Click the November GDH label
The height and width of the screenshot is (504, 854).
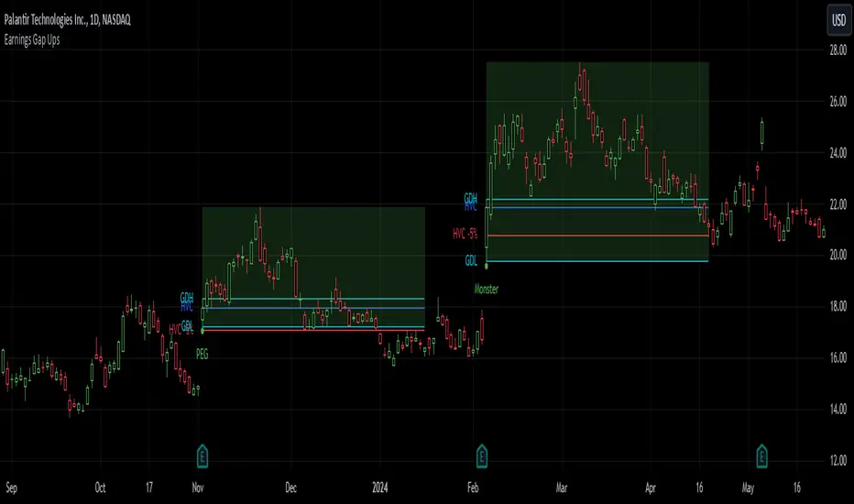tap(187, 297)
